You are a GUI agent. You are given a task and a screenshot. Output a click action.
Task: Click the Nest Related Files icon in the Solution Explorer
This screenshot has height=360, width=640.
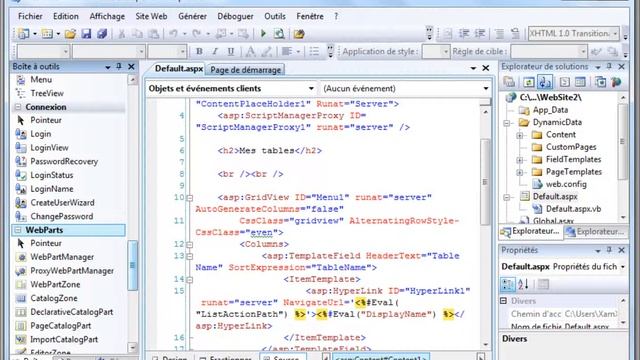tap(545, 82)
